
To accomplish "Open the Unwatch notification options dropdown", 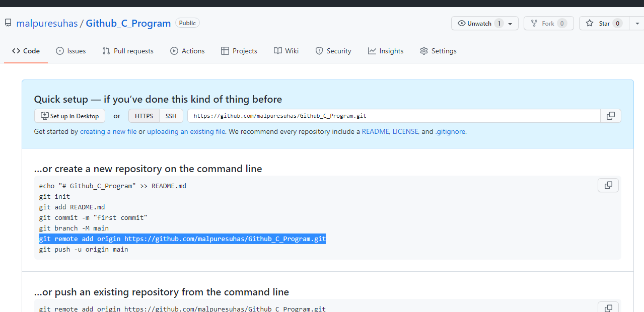I will click(x=510, y=23).
